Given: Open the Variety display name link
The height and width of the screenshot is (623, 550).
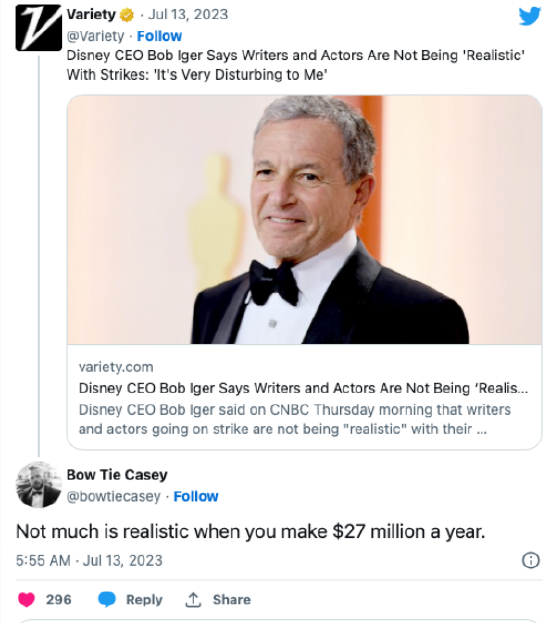Looking at the screenshot, I should [91, 14].
